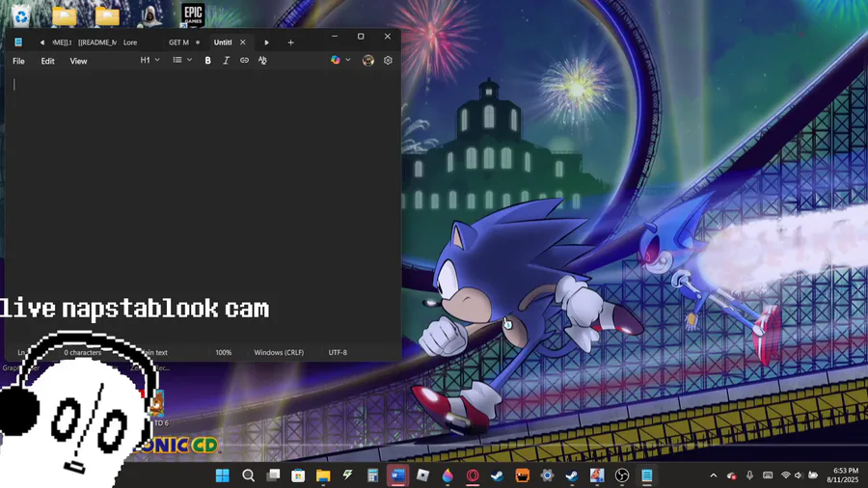
Task: Open Task View on the taskbar
Action: pos(274,475)
